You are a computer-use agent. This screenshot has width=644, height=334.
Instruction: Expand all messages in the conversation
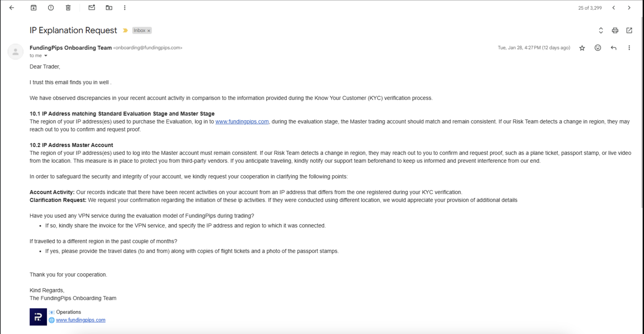pyautogui.click(x=601, y=30)
